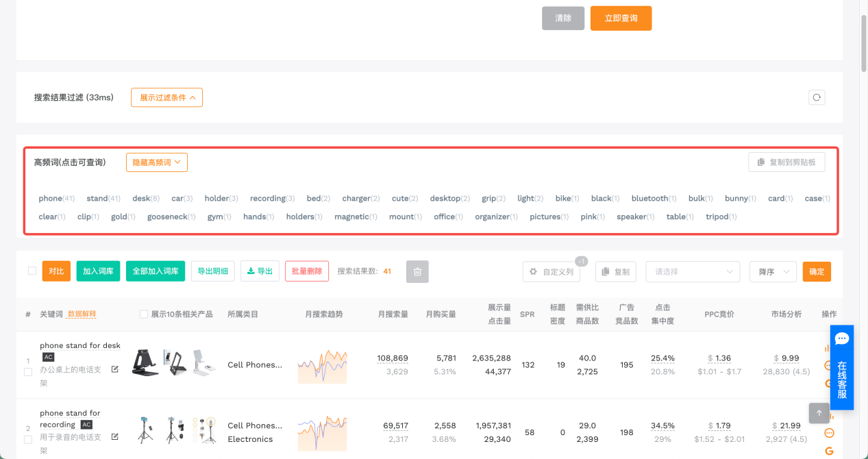Click the Google icon in second row
868x459 pixels.
coord(829,451)
